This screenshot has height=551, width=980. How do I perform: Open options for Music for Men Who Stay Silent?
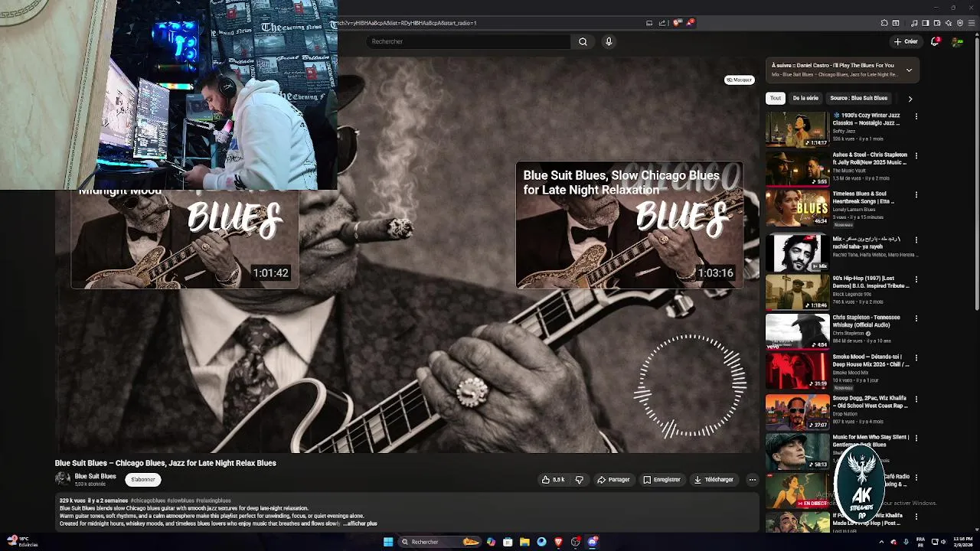pos(916,439)
